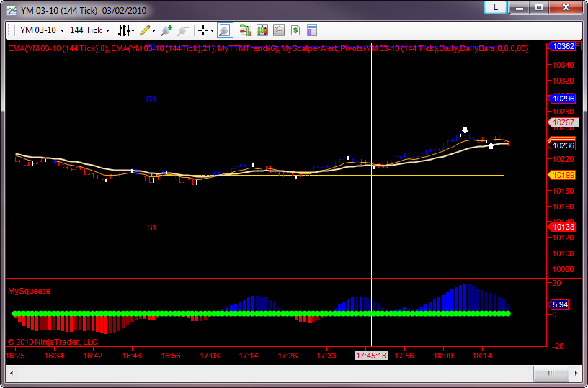Open the chart trader icon
588x388 pixels.
[x=245, y=30]
